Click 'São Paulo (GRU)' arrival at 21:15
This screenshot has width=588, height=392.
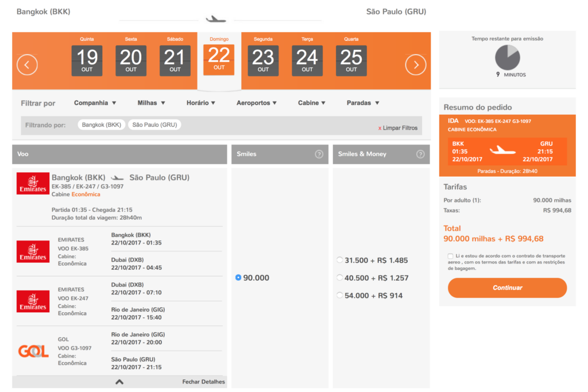133,359
